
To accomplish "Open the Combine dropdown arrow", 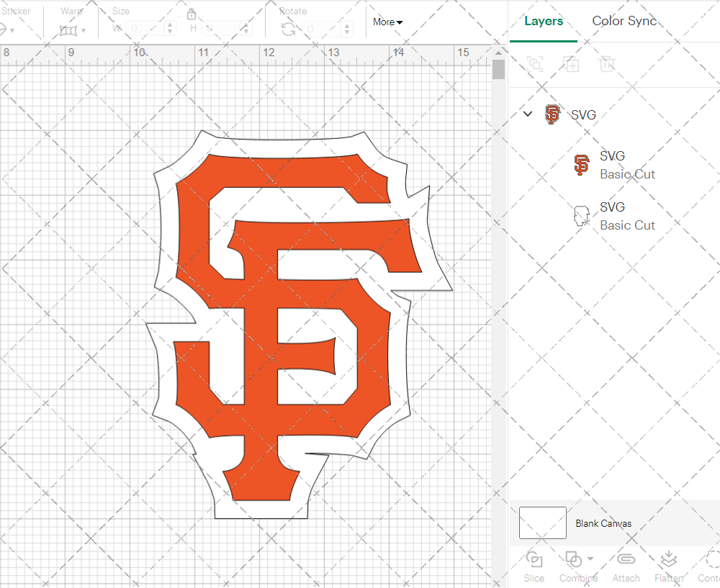I will (x=590, y=558).
